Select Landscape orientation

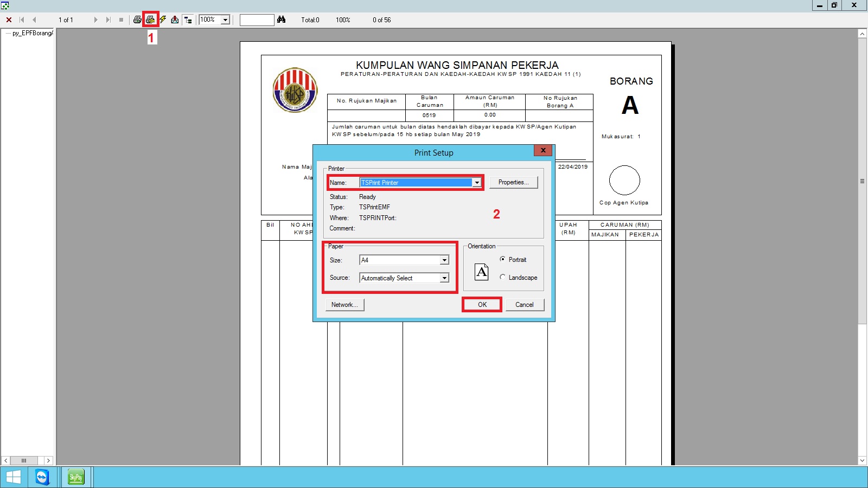[x=503, y=277]
